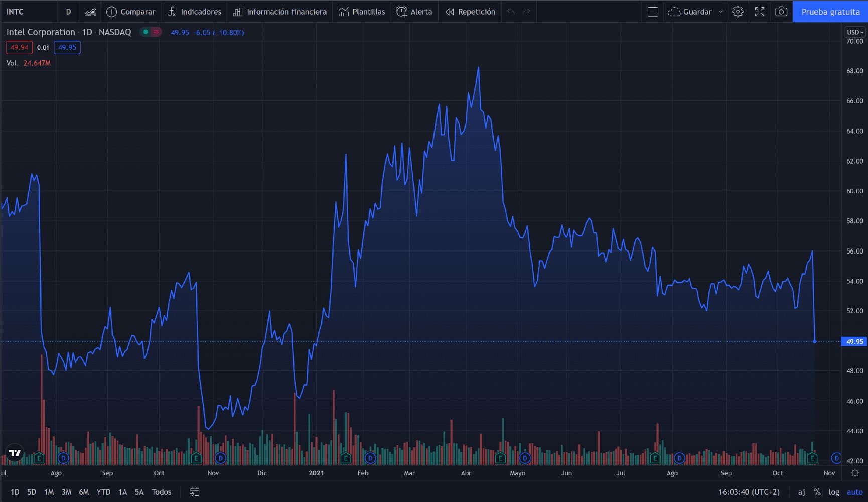Start the Prueba gratuita trial
The width and height of the screenshot is (868, 502).
(x=830, y=11)
